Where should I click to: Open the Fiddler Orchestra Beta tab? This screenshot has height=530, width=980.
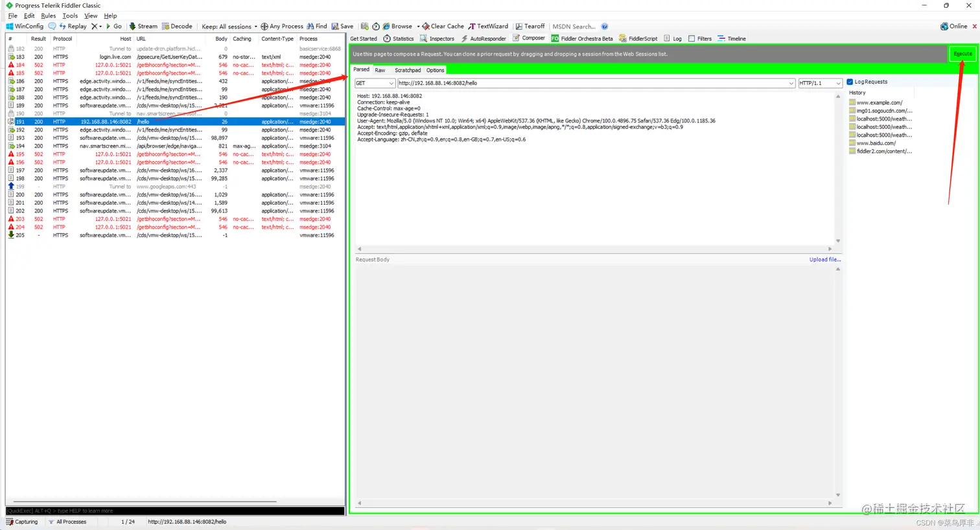point(582,39)
